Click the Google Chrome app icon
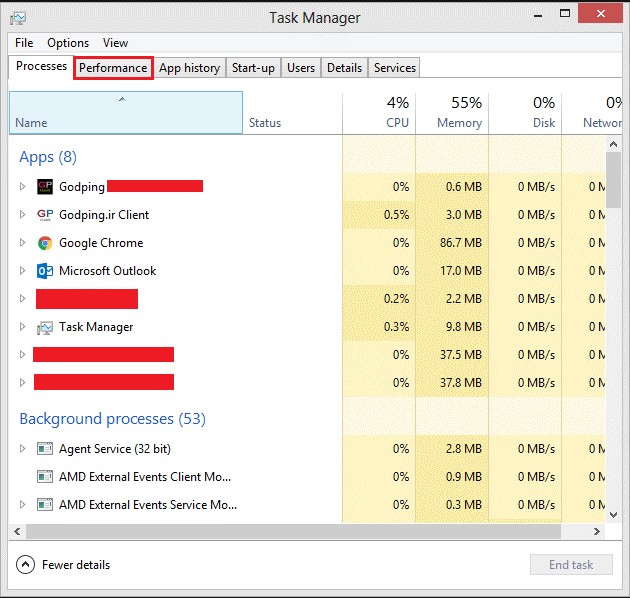The height and width of the screenshot is (598, 630). [x=45, y=243]
